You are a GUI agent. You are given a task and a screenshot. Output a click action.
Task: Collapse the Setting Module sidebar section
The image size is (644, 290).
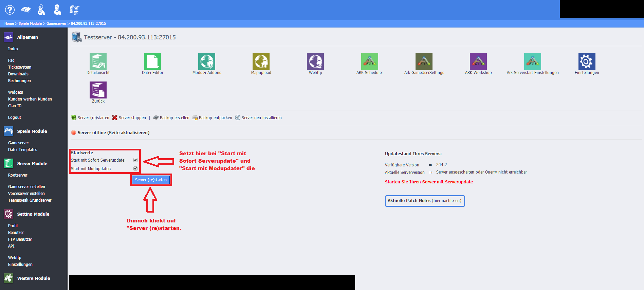click(x=33, y=214)
